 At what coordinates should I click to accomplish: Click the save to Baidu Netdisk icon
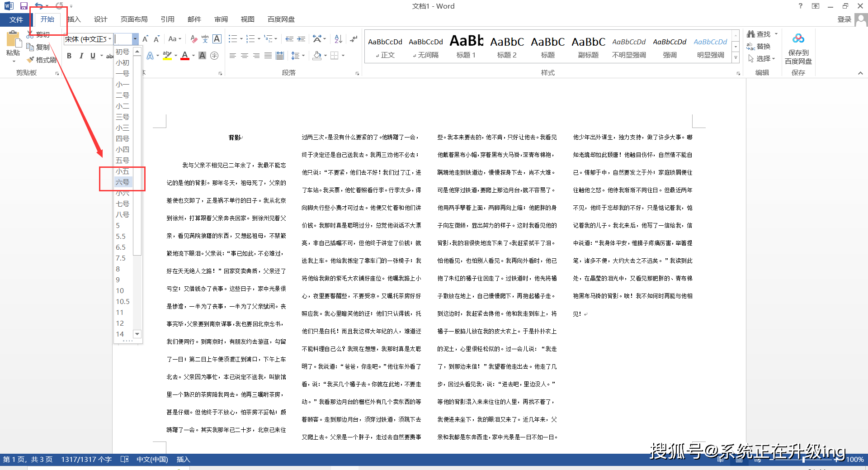pos(798,38)
